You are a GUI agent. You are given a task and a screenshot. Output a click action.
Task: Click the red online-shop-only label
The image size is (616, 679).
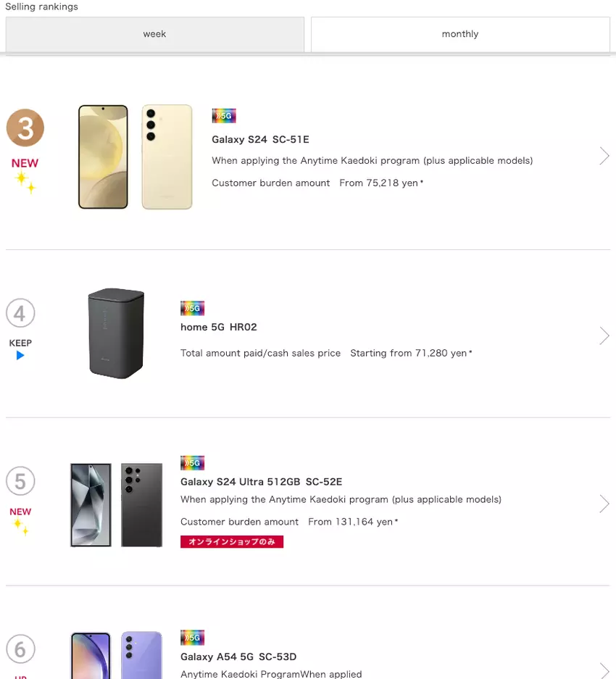tap(232, 541)
